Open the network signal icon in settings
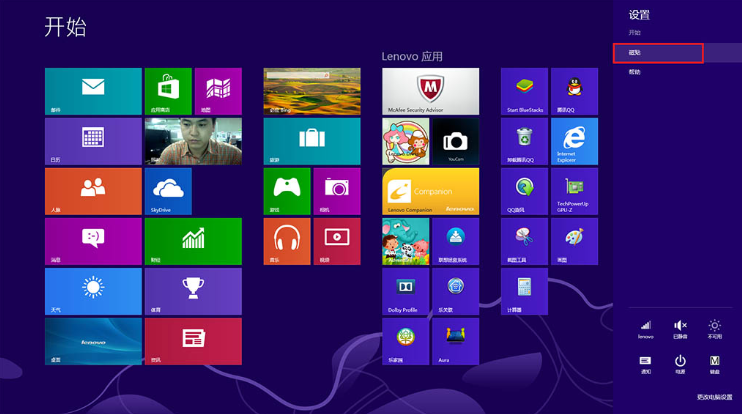Viewport: 742px width, 414px height. 646,328
